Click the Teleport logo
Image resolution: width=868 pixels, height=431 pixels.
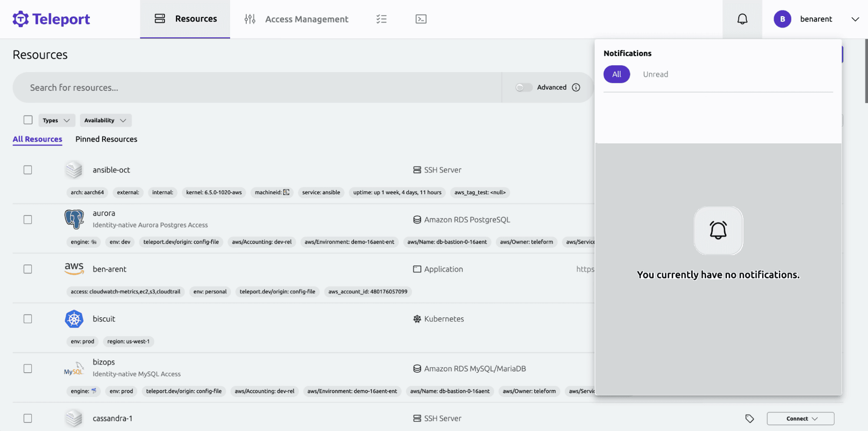tap(51, 19)
